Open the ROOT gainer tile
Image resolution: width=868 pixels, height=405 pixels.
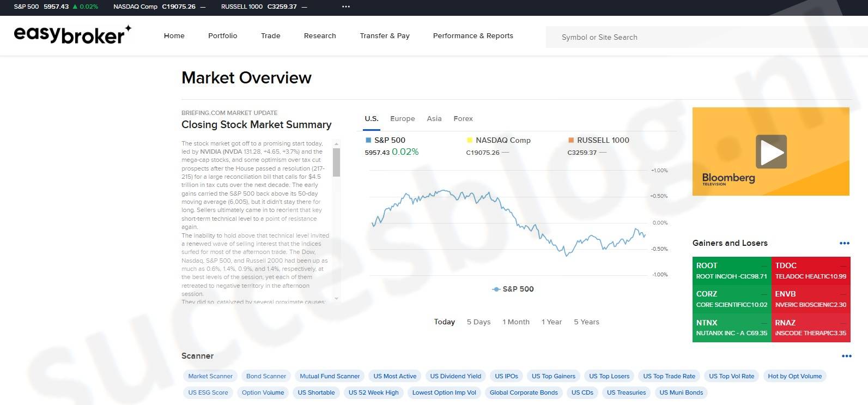pos(731,271)
